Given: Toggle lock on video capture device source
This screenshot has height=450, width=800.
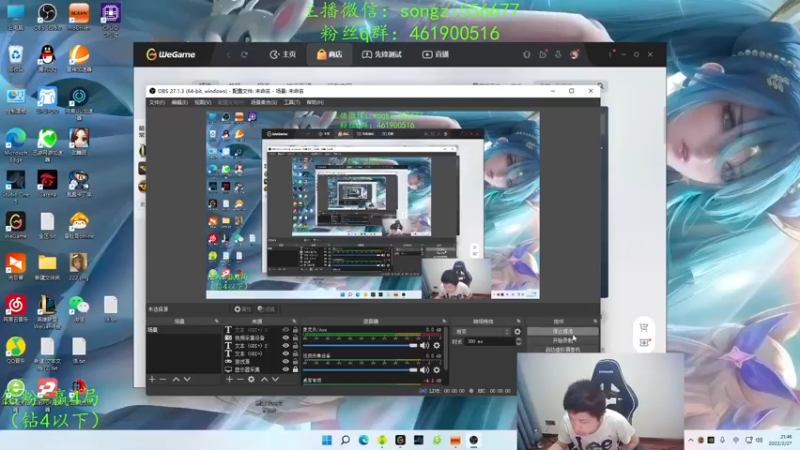Looking at the screenshot, I should [295, 338].
